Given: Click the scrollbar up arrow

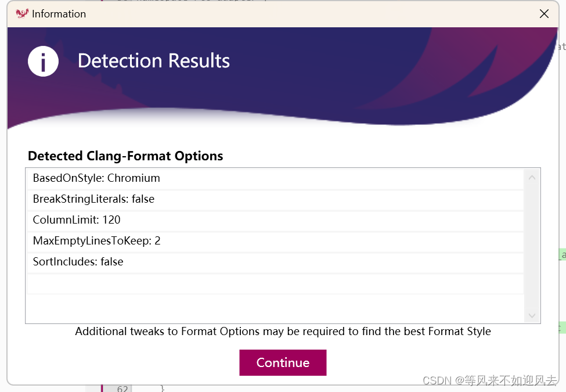Looking at the screenshot, I should (532, 177).
